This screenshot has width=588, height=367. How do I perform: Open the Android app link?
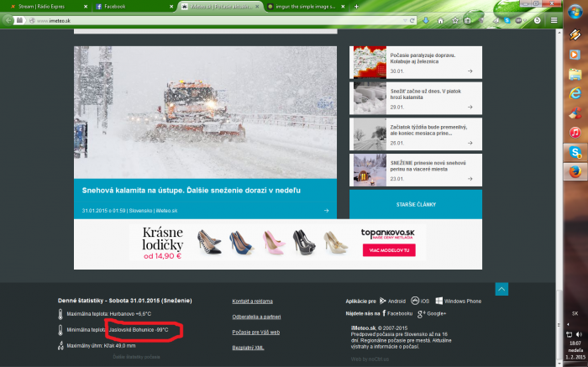coord(392,301)
